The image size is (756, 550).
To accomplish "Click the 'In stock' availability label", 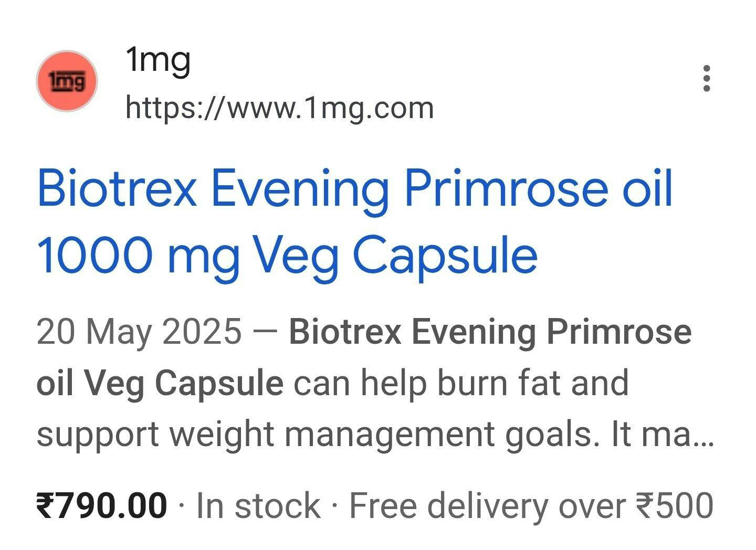I will click(258, 506).
